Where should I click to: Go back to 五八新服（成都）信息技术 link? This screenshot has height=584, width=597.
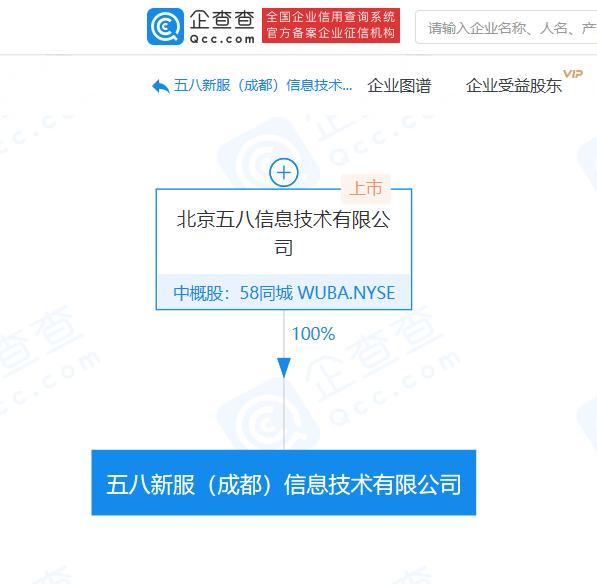tap(263, 86)
